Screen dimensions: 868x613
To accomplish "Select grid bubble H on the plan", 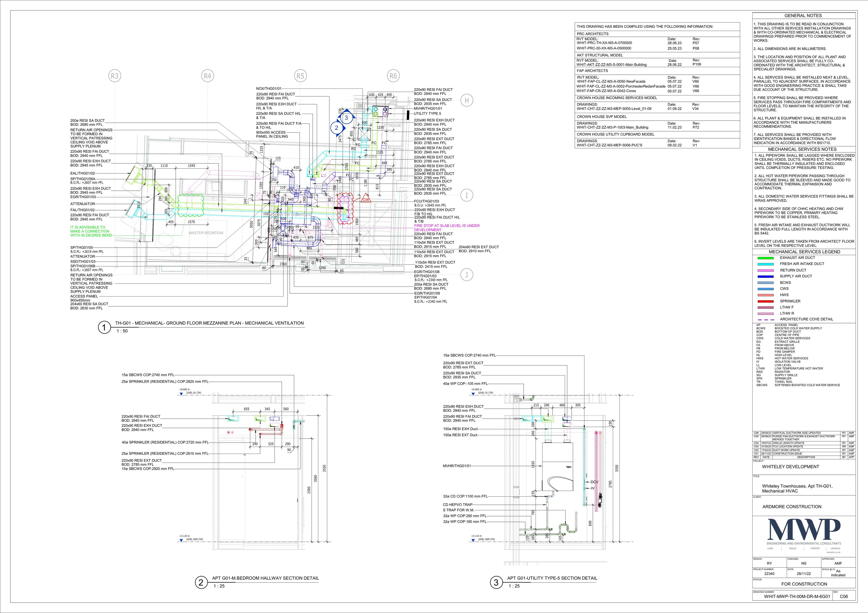I will [466, 101].
